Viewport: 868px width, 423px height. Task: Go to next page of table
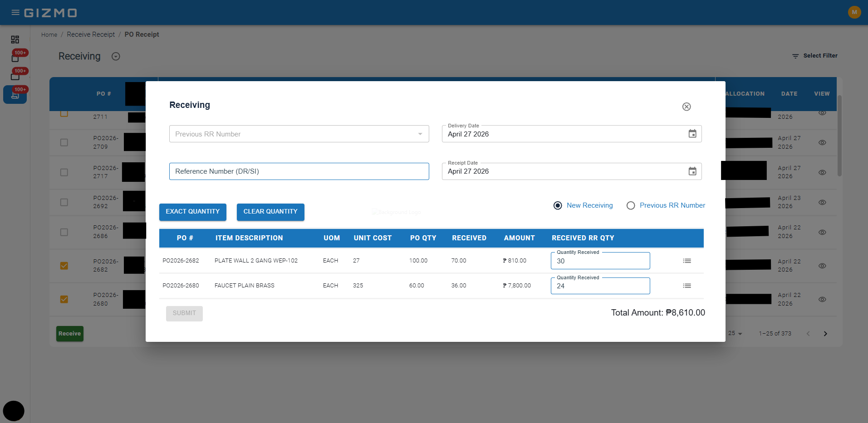coord(825,334)
